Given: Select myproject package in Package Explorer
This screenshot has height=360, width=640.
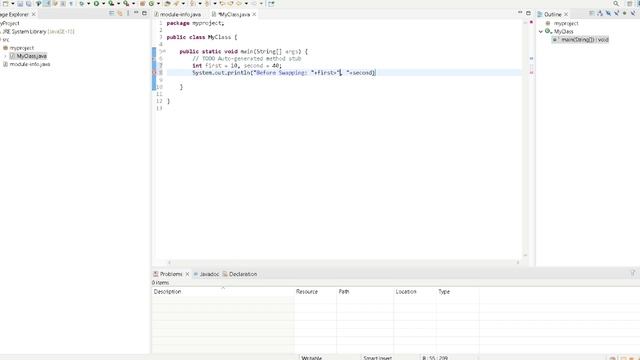Looking at the screenshot, I should tap(19, 48).
